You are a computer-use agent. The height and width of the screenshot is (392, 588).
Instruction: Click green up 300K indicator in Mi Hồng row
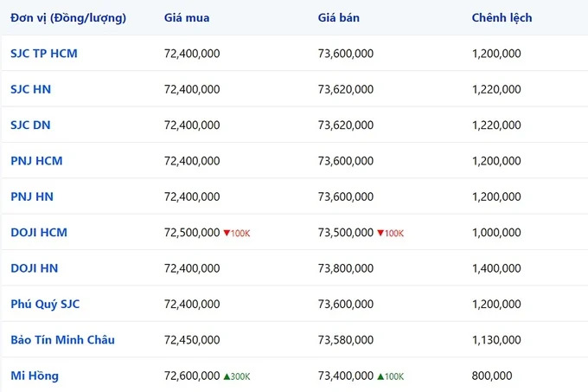[x=237, y=376]
